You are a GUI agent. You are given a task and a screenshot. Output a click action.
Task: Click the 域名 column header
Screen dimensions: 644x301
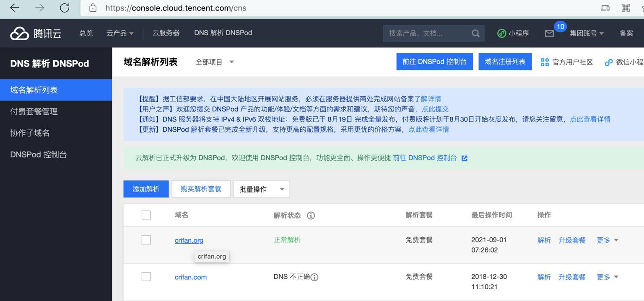pyautogui.click(x=182, y=215)
